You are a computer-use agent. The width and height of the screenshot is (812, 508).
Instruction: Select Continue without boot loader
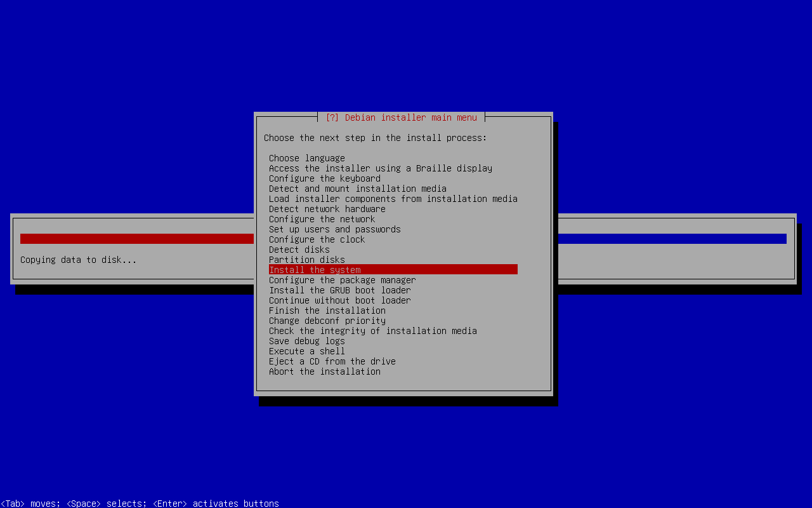click(339, 300)
